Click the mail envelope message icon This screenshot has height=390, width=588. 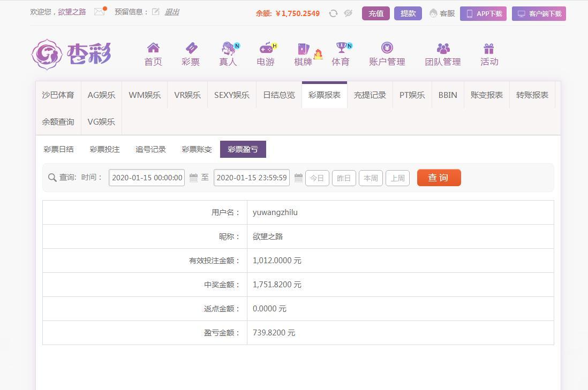[99, 12]
